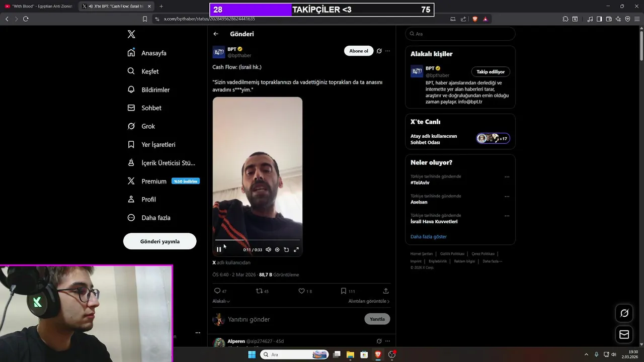The image size is (644, 362).
Task: Click Brave Rewards triangle icon
Action: click(486, 19)
